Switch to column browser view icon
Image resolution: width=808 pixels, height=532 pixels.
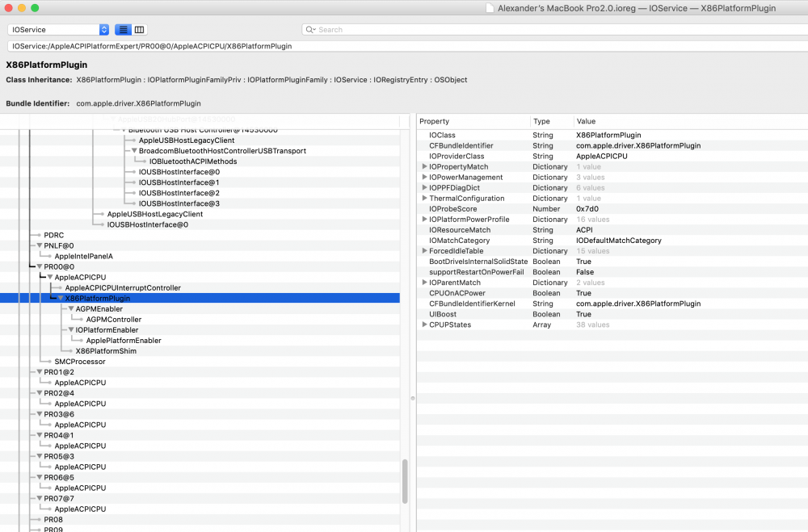139,30
